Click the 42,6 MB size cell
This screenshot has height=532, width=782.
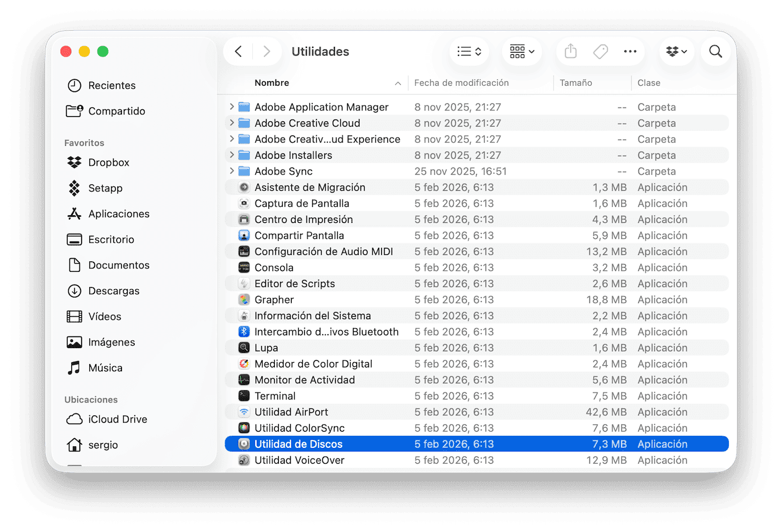[606, 412]
